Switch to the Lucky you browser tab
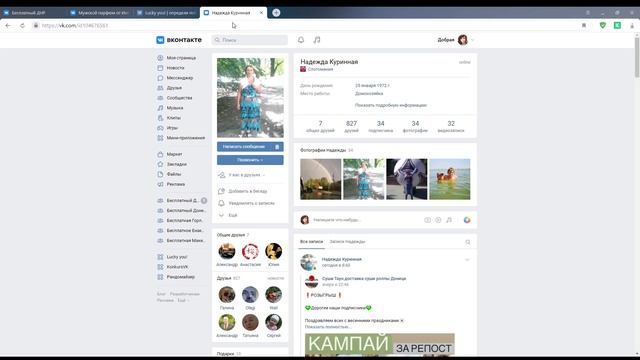This screenshot has height=360, width=640. (x=167, y=13)
